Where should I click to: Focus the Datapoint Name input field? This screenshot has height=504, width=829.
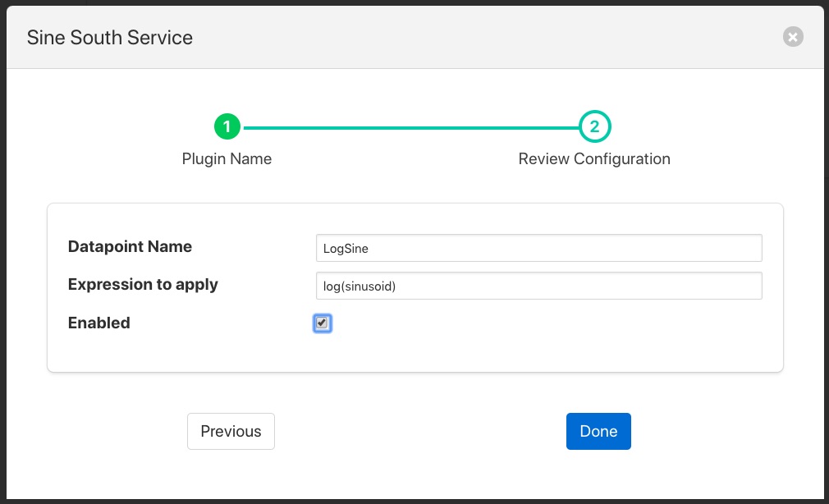[538, 248]
